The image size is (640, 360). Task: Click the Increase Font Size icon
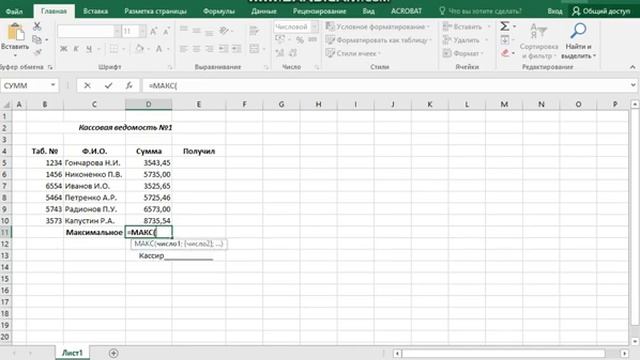tap(154, 31)
